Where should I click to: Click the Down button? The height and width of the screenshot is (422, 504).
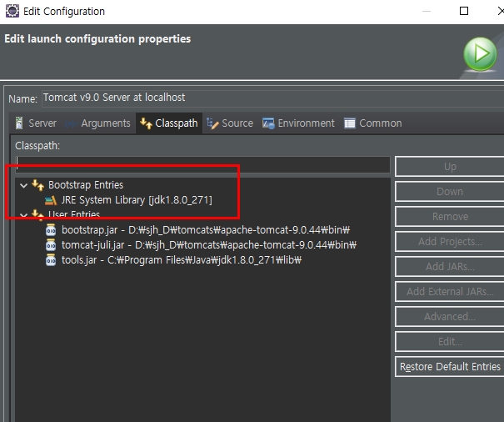click(450, 192)
